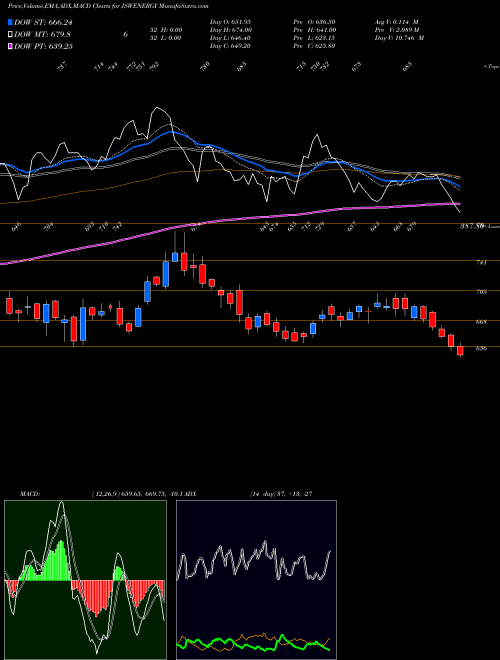Click the lone number 6 beside the legend
This screenshot has height=660, width=500.
pos(125,35)
